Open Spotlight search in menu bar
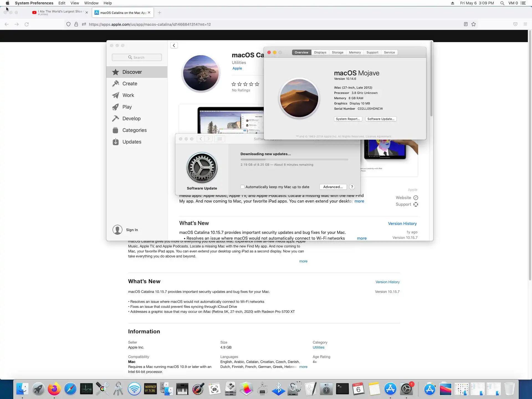 [x=502, y=3]
